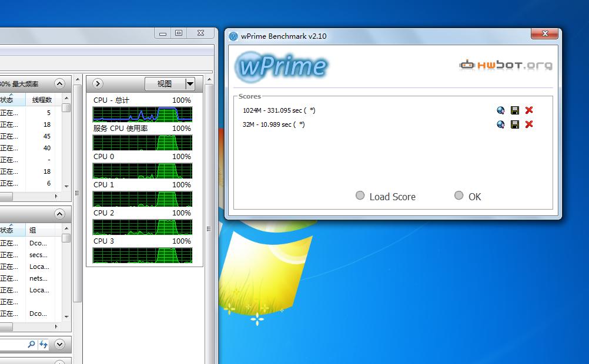Sort by the 线程数 column header
Image resolution: width=589 pixels, height=364 pixels.
[42, 100]
